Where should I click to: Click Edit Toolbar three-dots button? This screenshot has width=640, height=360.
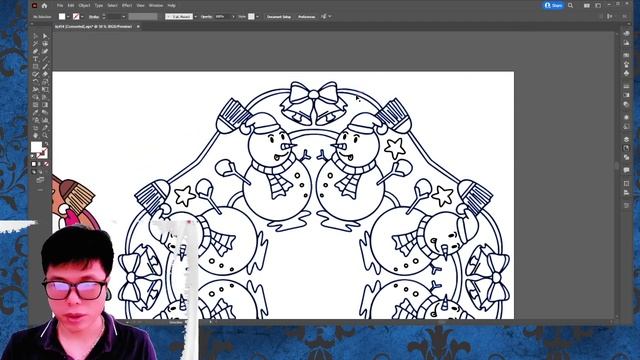pos(40,190)
